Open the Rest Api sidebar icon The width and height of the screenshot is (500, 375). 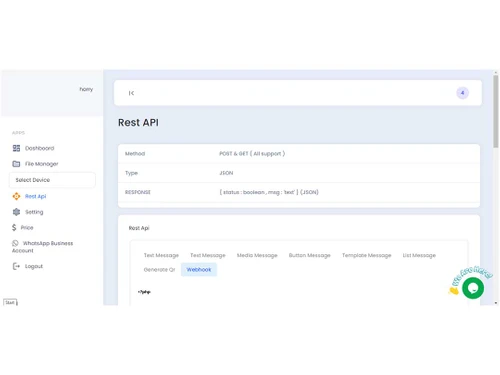16,196
